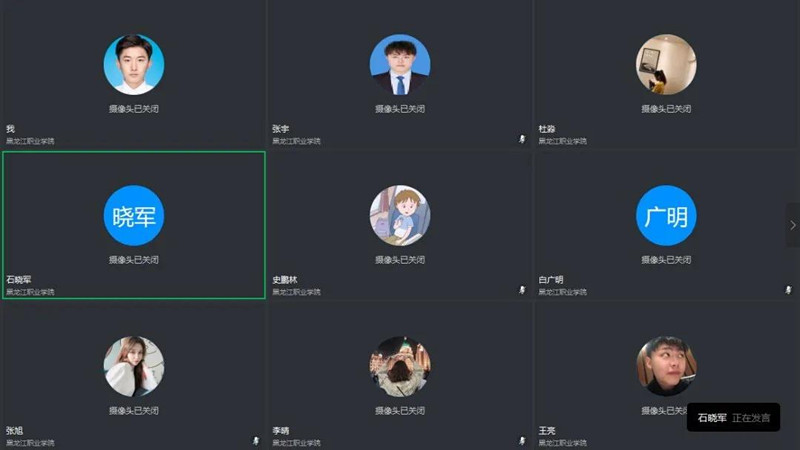800x450 pixels.
Task: Click the night castle avatar of 季晴
Action: click(400, 366)
